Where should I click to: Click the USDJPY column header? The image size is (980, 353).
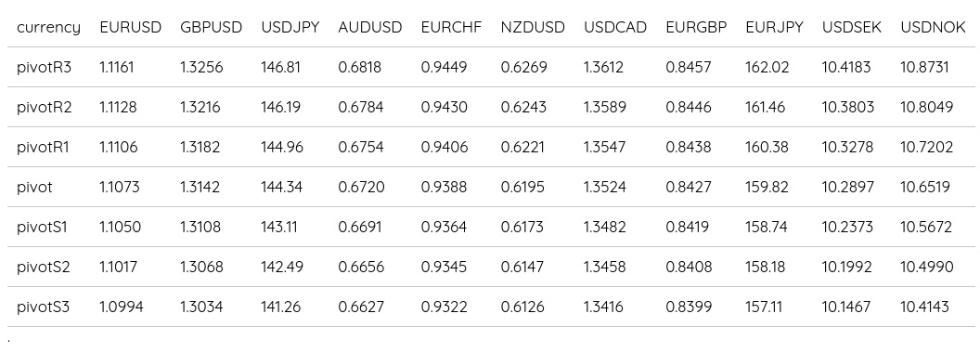click(290, 28)
